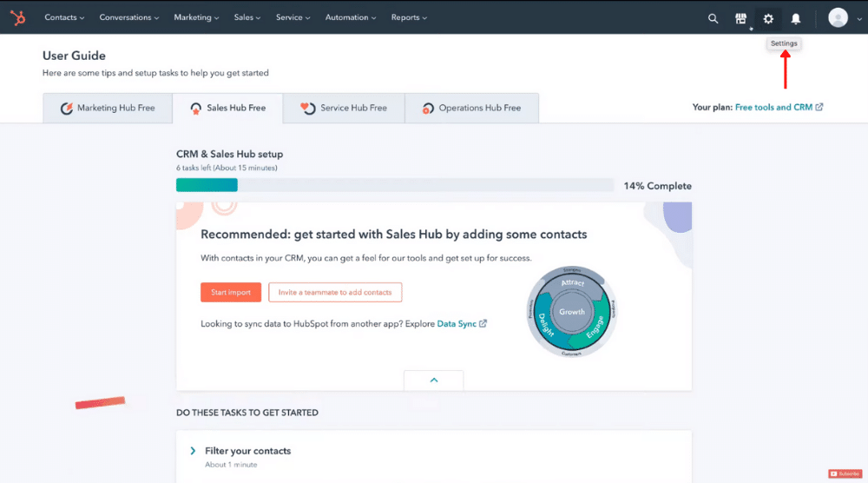Click '6 tasks left (About 15 minutes)' text
Viewport: 868px width, 483px height.
coord(227,168)
